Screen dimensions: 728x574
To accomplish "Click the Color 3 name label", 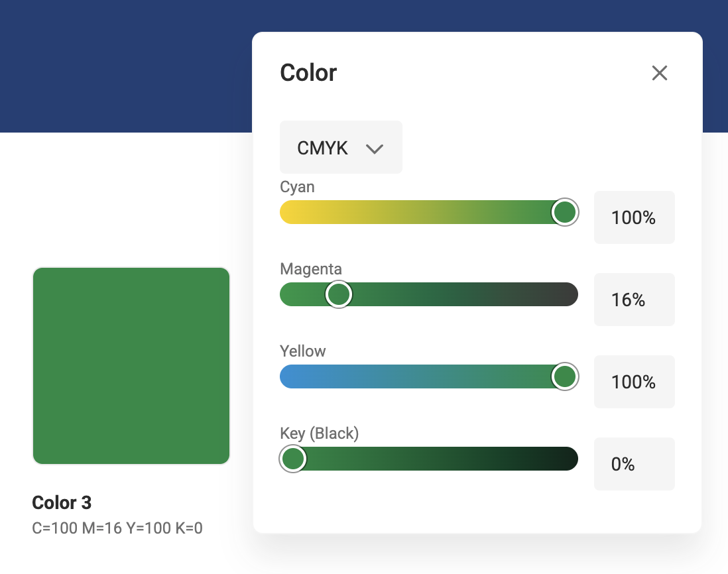I will pyautogui.click(x=62, y=503).
